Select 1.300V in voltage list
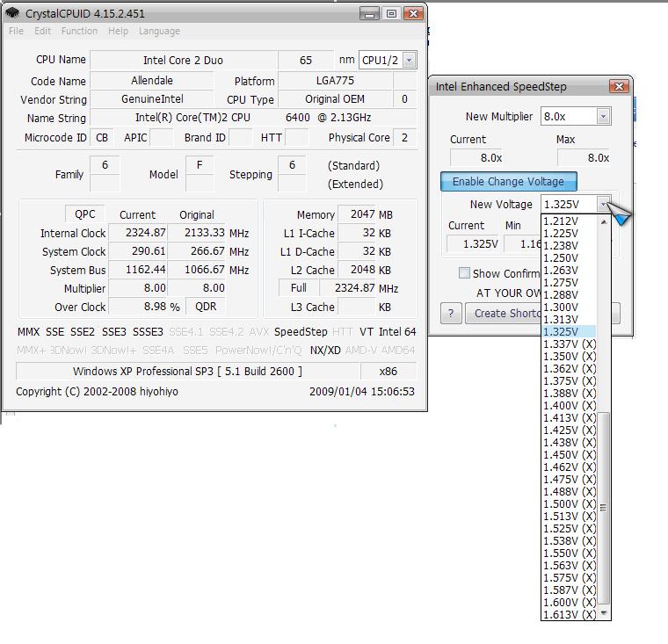Image resolution: width=668 pixels, height=644 pixels. tap(569, 308)
